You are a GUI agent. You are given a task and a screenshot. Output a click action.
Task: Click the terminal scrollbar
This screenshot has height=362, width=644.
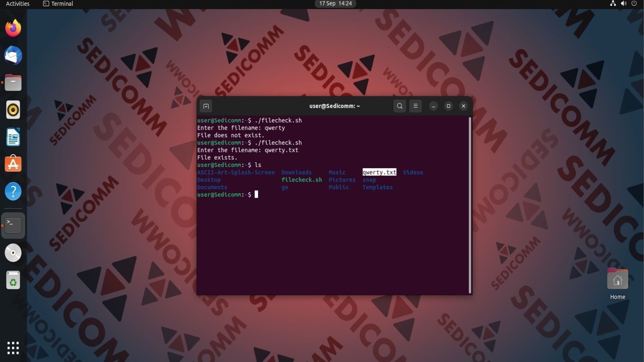[470, 205]
